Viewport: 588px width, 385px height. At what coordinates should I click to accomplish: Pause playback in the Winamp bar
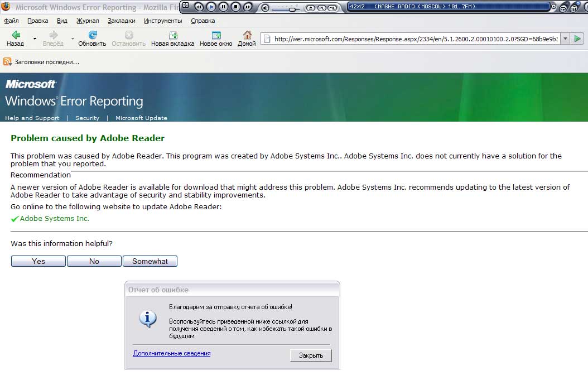(x=224, y=7)
